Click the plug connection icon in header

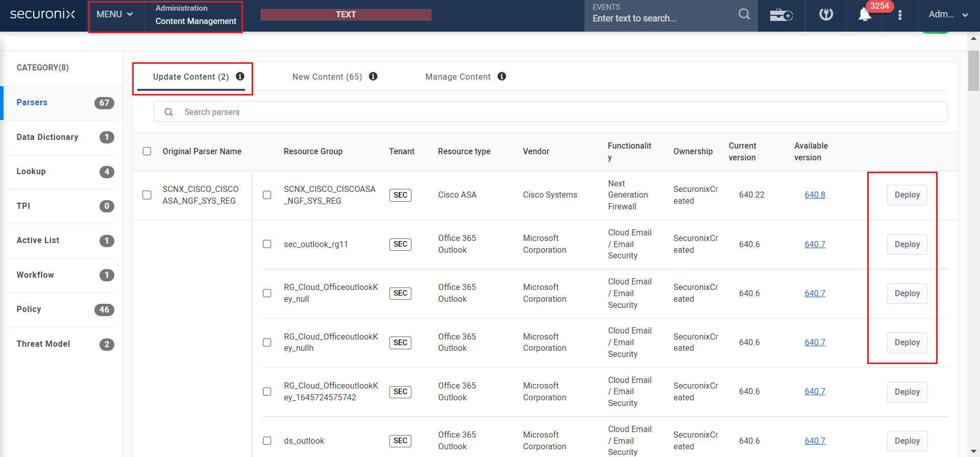[826, 14]
